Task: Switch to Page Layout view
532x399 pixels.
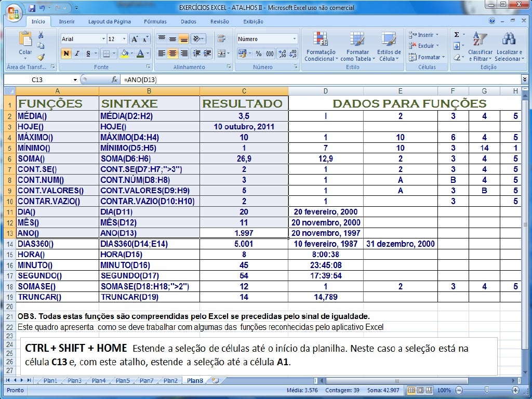Action: (420, 390)
